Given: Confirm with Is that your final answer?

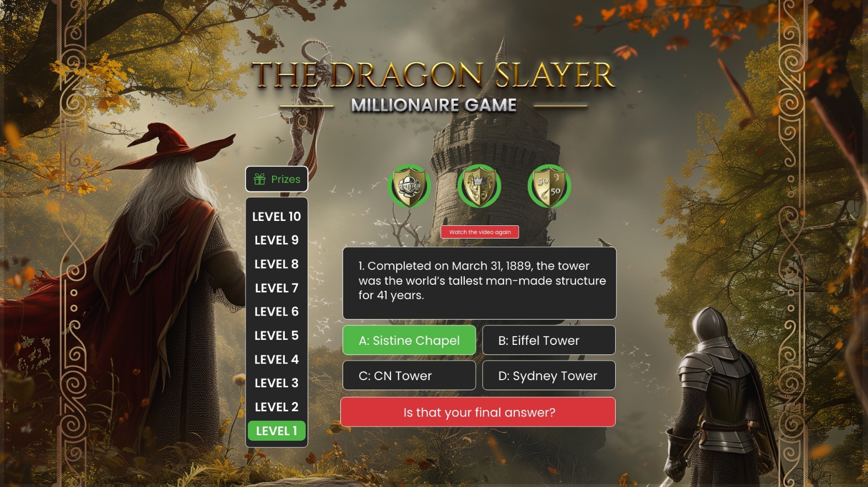Looking at the screenshot, I should [x=478, y=412].
